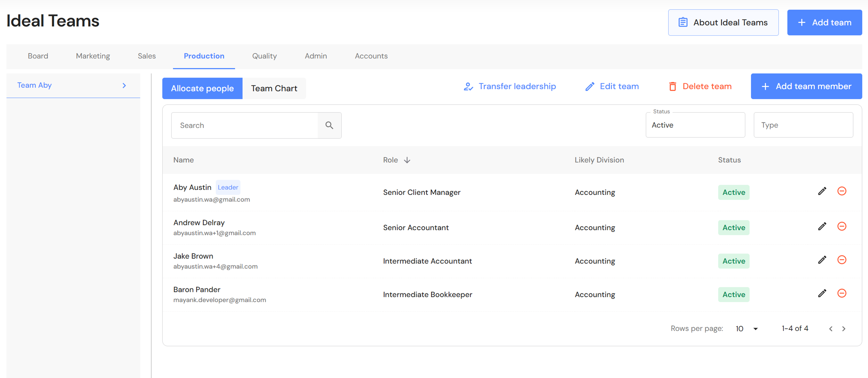868x378 pixels.
Task: Click the edit pencil for Baron Pander
Action: pos(822,293)
